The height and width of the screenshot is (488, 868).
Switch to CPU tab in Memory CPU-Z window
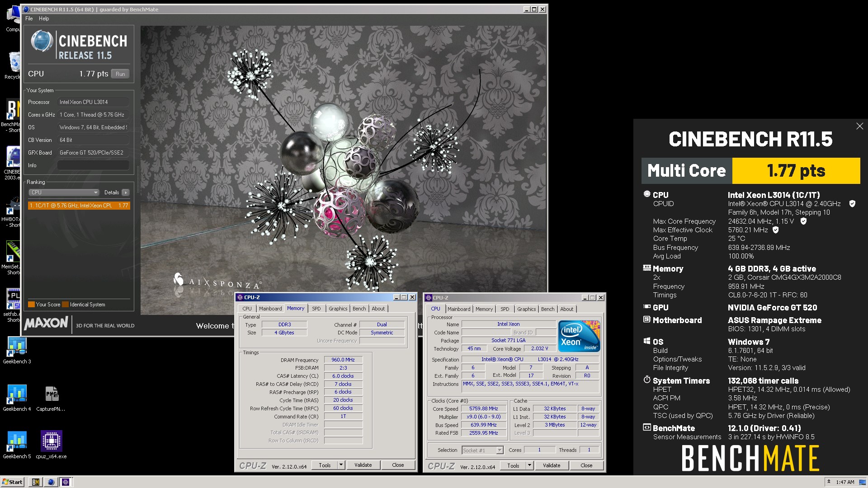click(247, 309)
